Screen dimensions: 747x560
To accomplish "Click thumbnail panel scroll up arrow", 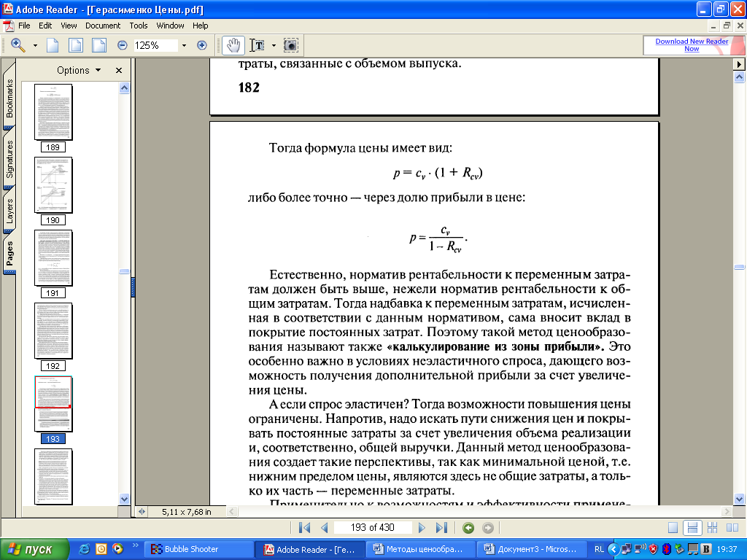I will click(124, 87).
